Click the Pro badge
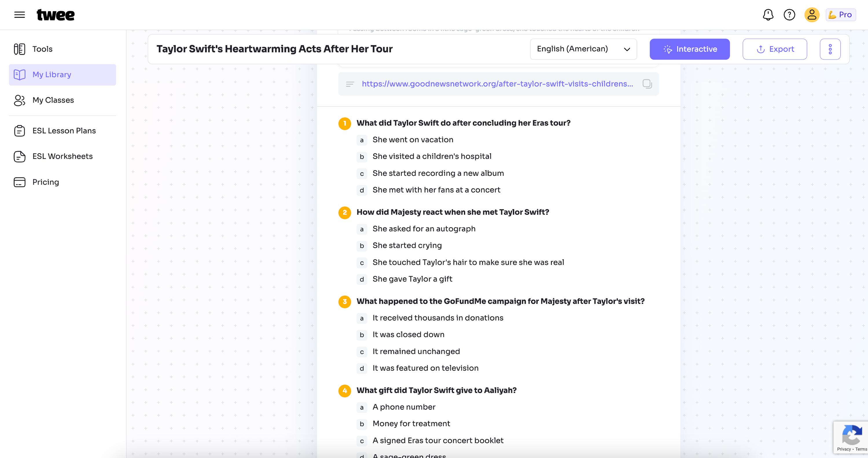 coord(841,15)
